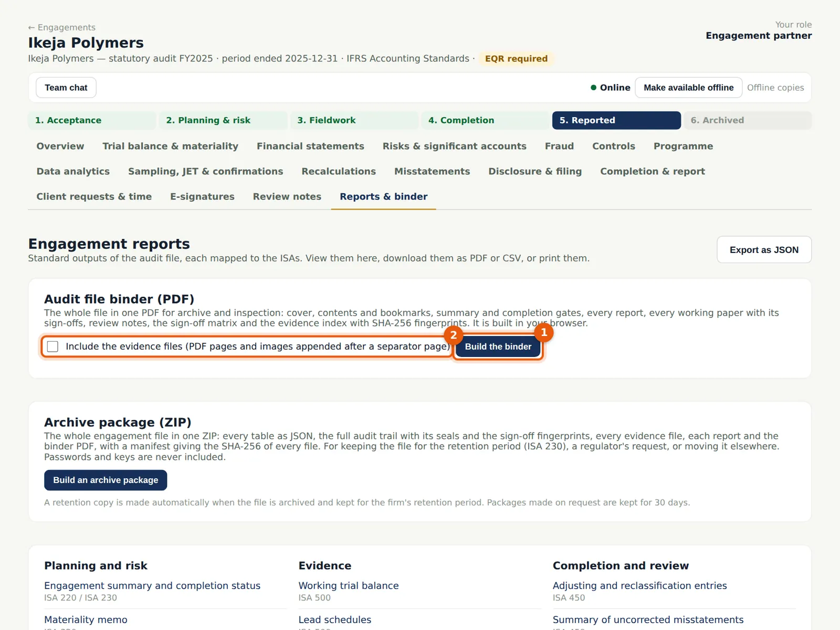840x630 pixels.
Task: Export engagement reports as JSON
Action: tap(764, 250)
